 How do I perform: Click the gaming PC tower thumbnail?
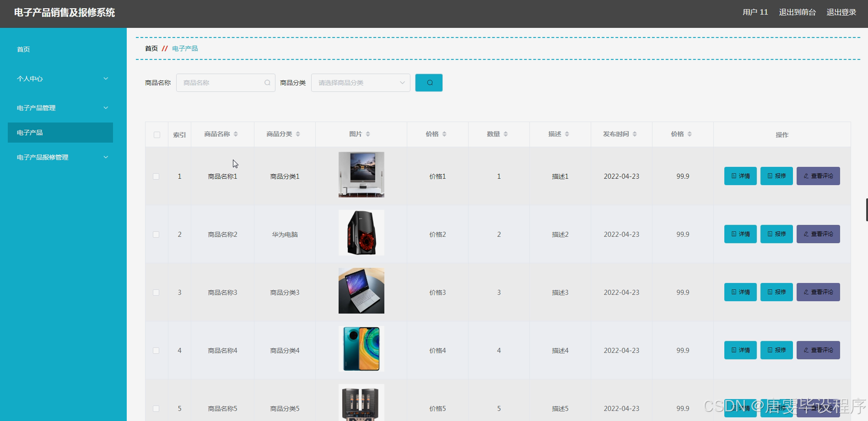pyautogui.click(x=361, y=233)
